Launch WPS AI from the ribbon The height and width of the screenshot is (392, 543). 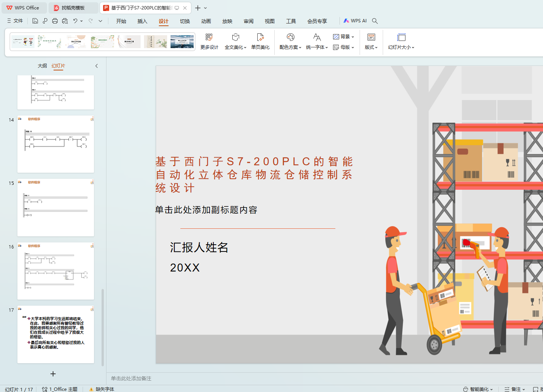coord(355,21)
